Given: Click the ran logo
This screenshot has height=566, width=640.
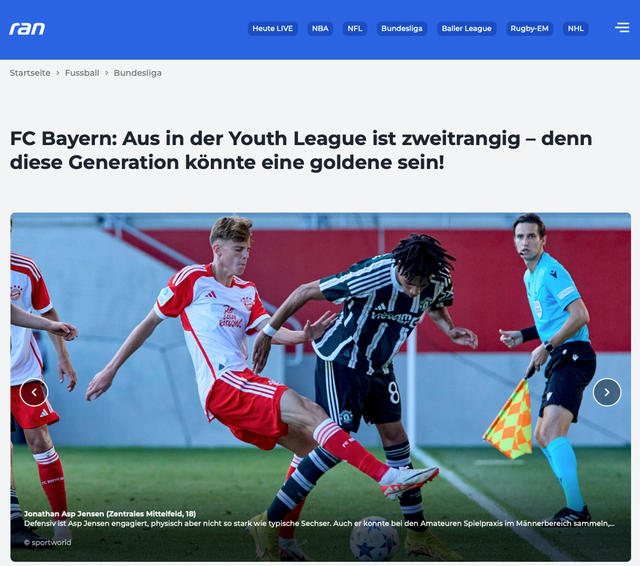Looking at the screenshot, I should tap(27, 29).
